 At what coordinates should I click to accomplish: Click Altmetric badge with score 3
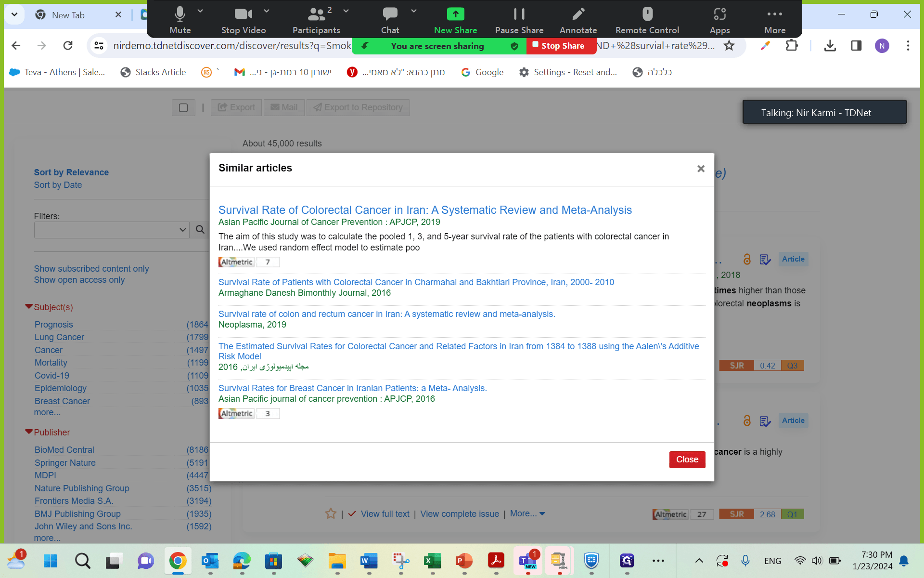[249, 413]
